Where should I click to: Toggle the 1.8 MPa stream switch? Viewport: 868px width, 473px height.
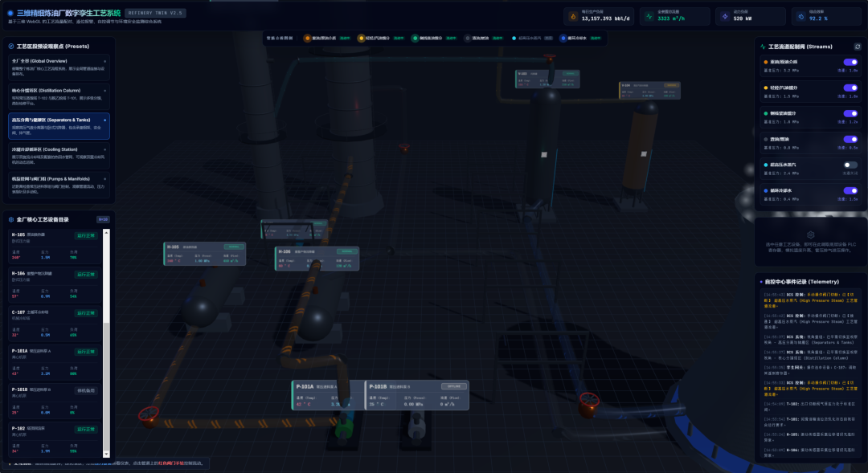tap(850, 113)
